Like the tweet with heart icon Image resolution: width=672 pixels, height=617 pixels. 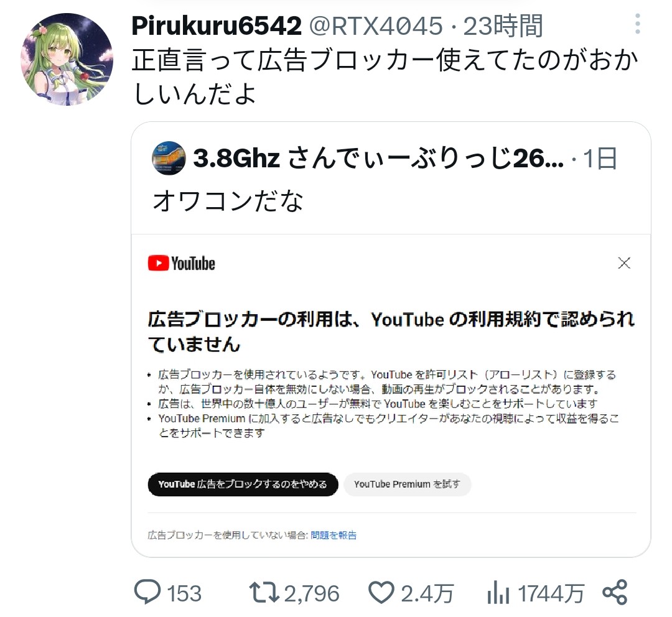click(381, 593)
